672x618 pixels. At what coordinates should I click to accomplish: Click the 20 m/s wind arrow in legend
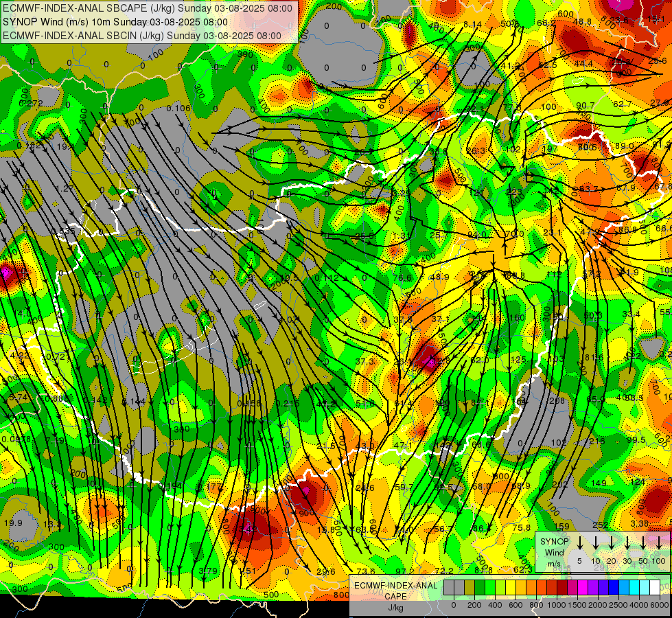coord(612,543)
